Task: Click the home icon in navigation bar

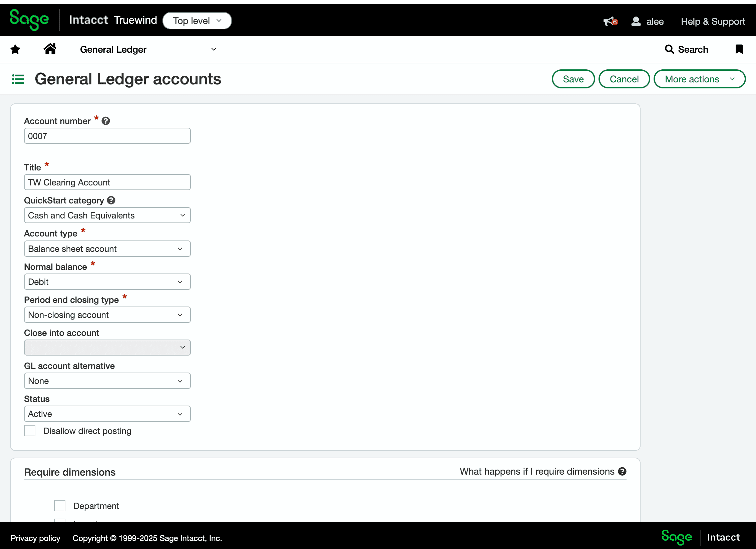Action: (x=50, y=49)
